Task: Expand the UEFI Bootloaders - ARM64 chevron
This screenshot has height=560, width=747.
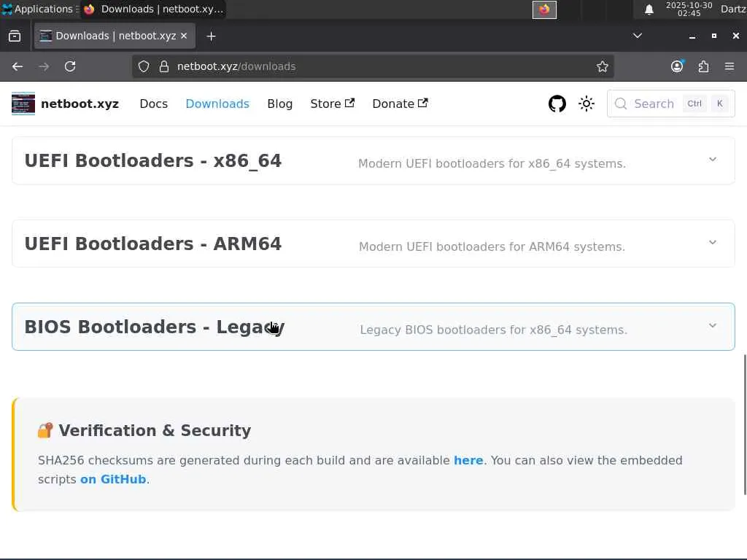Action: tap(713, 243)
